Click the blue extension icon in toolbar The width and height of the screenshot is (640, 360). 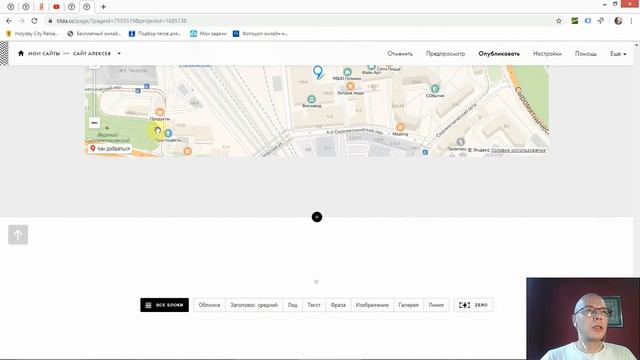(588, 21)
